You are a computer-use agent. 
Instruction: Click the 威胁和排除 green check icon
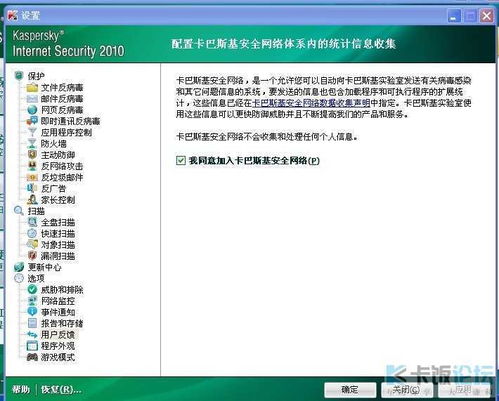tap(32, 290)
